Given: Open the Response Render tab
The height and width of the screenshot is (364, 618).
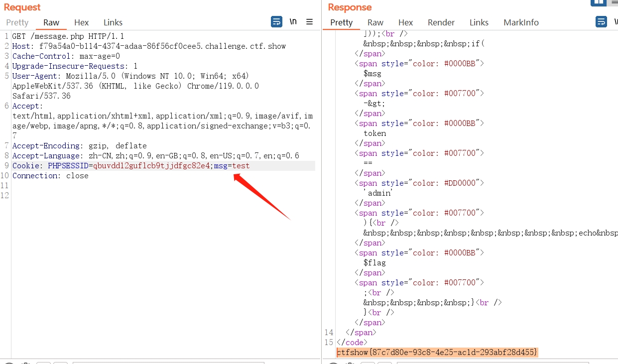Looking at the screenshot, I should pyautogui.click(x=441, y=22).
